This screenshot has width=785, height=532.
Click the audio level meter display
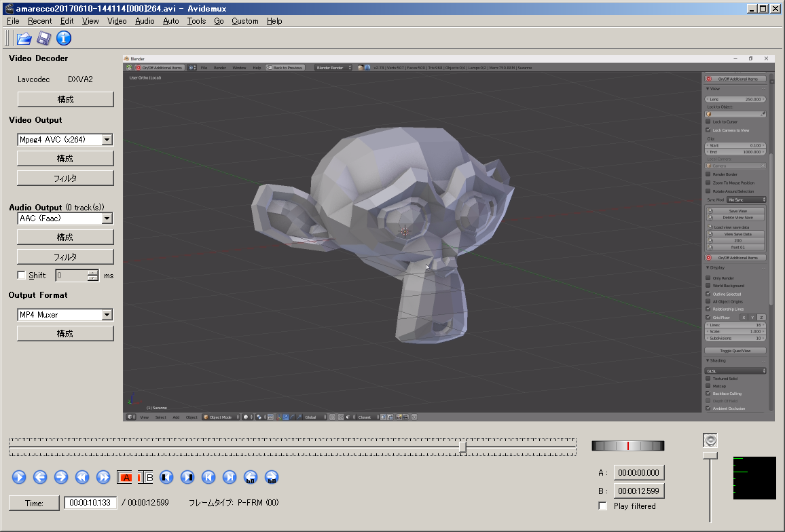click(x=754, y=478)
